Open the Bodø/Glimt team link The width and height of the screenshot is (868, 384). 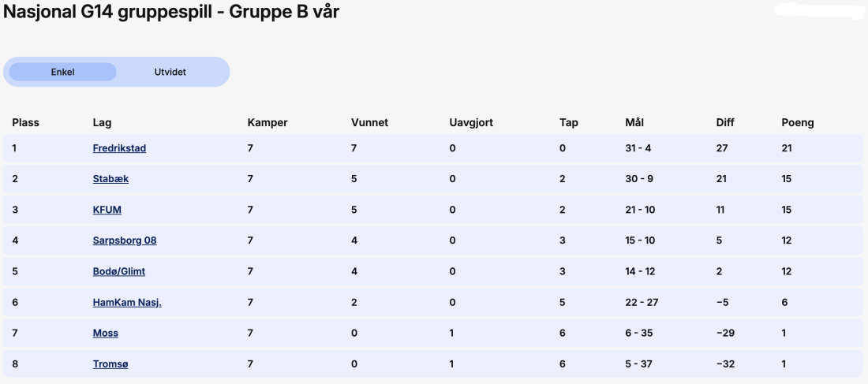click(x=119, y=272)
